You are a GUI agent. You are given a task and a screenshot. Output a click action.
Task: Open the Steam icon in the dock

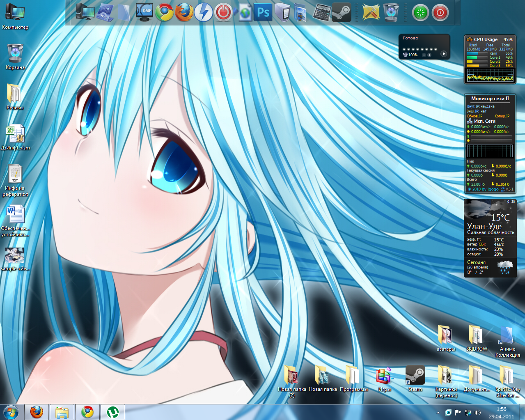click(341, 12)
